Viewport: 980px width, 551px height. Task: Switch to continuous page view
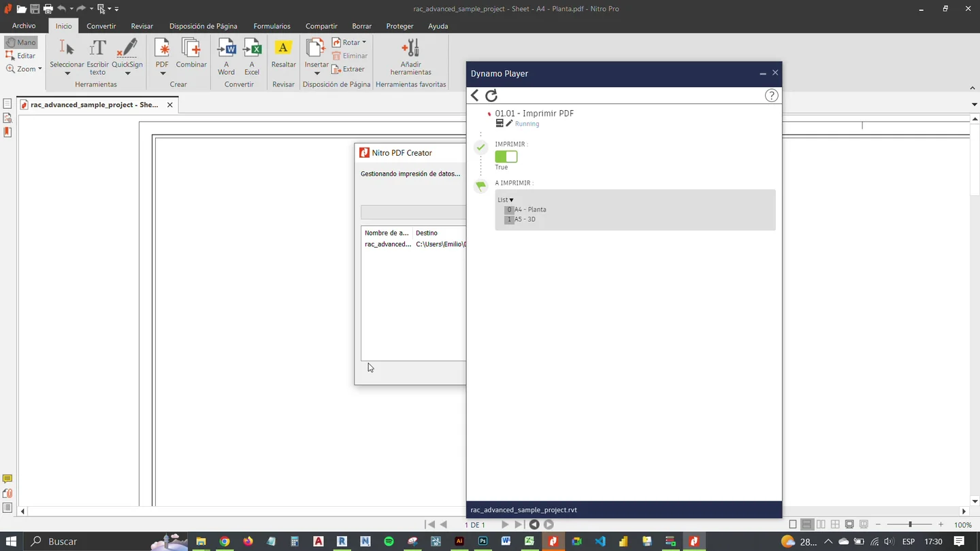point(806,524)
